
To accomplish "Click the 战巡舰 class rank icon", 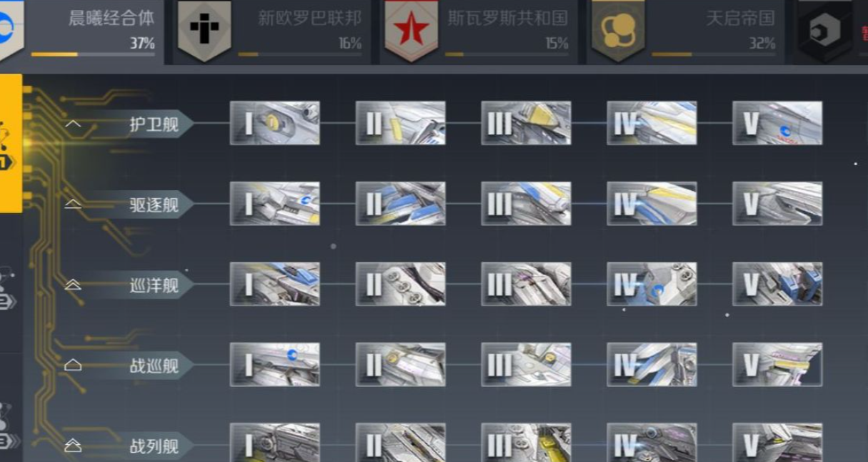I will point(73,365).
